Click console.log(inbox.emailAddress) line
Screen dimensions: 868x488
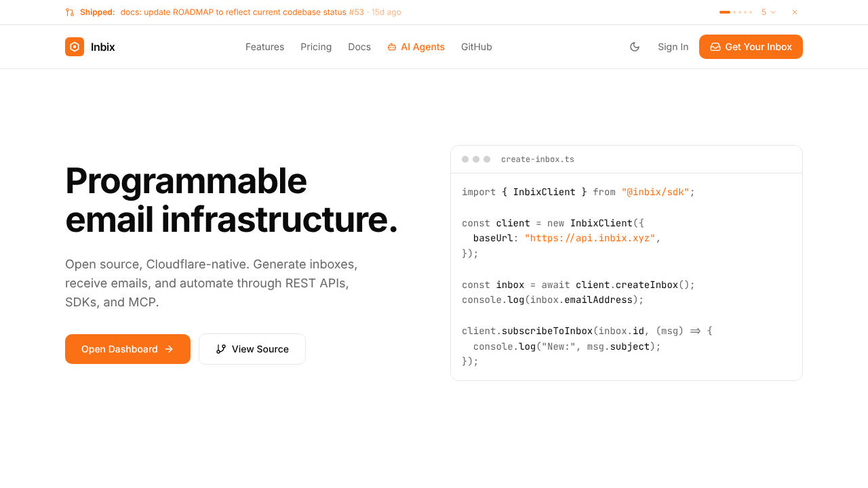pyautogui.click(x=553, y=300)
